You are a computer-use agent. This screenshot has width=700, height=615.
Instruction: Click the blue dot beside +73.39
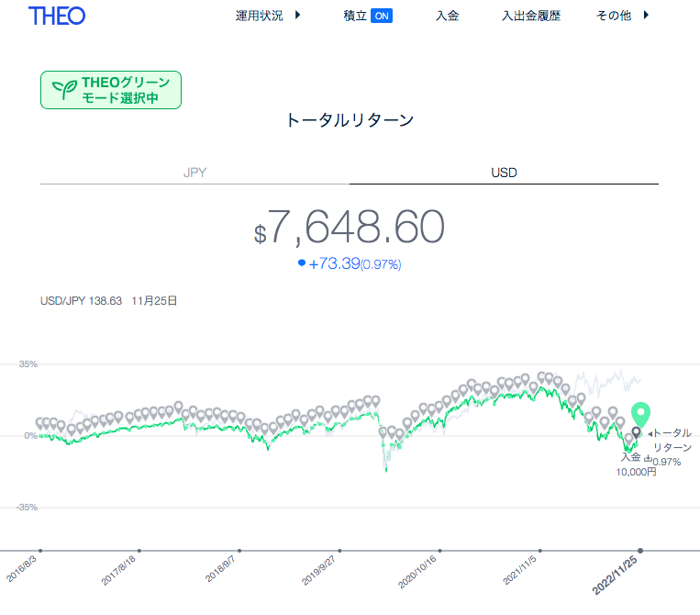tap(302, 263)
